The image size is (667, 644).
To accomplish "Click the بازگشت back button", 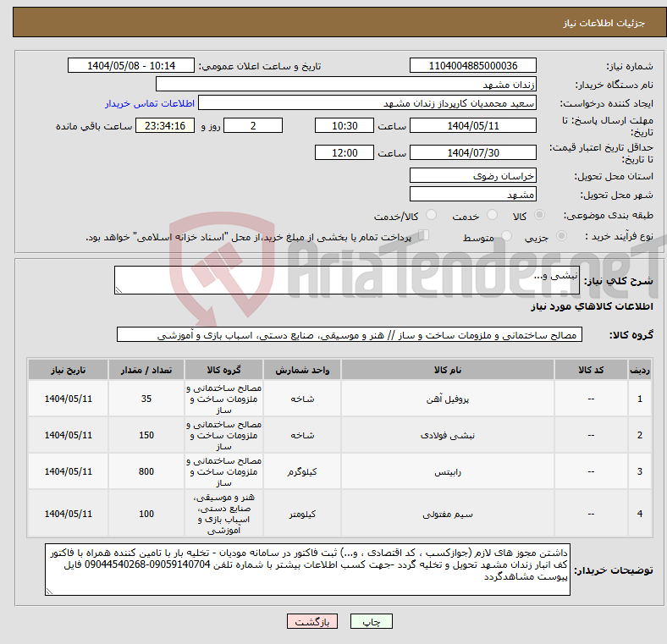I will click(312, 621).
